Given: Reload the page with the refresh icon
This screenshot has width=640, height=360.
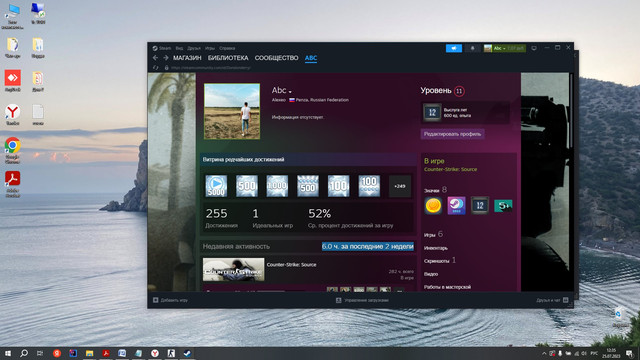Looking at the screenshot, I should (156, 68).
